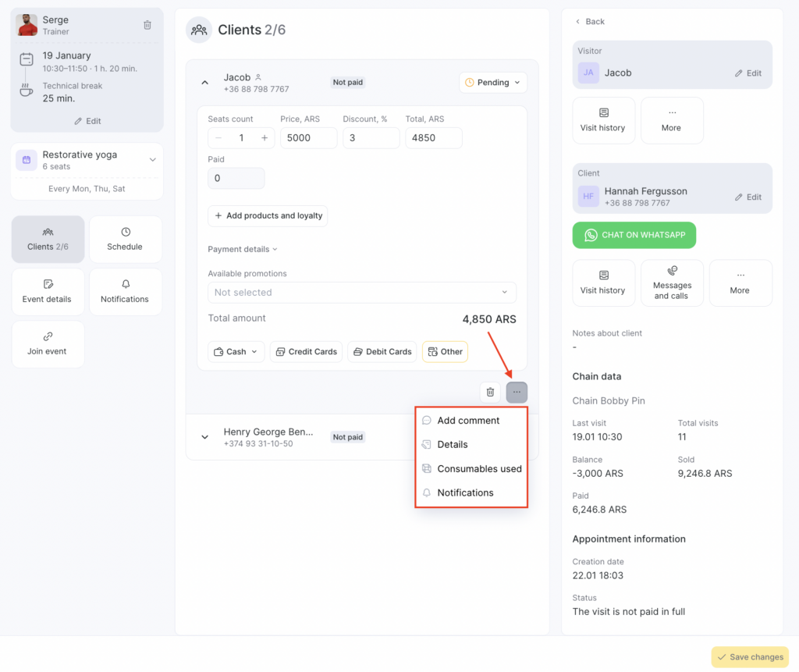The image size is (799, 672).
Task: Click Join event link tile
Action: coord(48,343)
